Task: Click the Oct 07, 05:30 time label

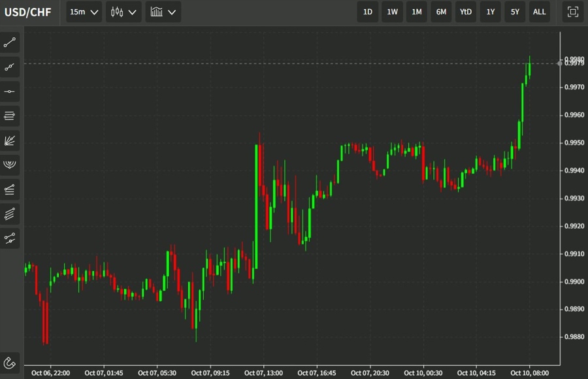Action: [157, 373]
